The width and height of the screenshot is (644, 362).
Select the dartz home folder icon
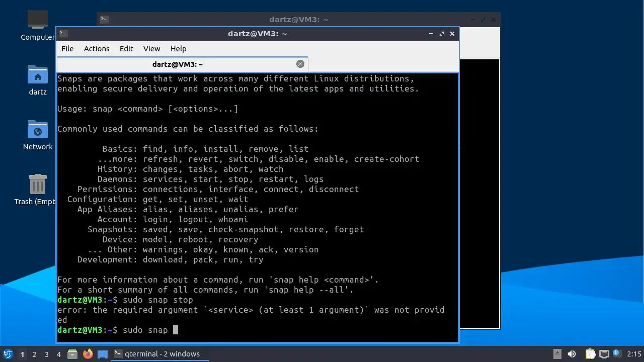(38, 80)
